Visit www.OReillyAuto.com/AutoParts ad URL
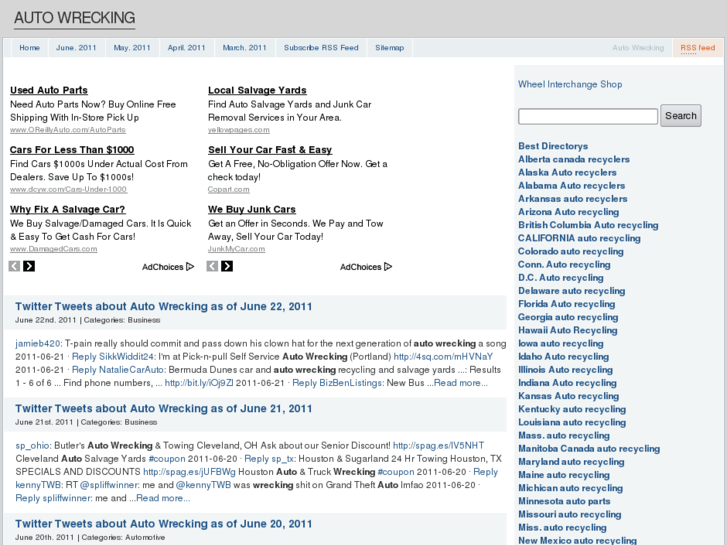The image size is (727, 545). [x=68, y=130]
